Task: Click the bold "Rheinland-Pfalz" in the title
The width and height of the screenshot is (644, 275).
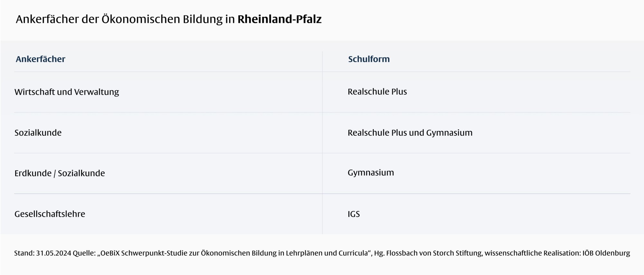Action: pyautogui.click(x=279, y=19)
